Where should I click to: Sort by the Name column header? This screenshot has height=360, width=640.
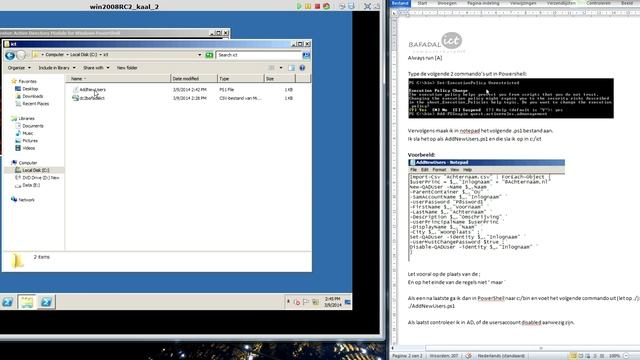[118, 78]
